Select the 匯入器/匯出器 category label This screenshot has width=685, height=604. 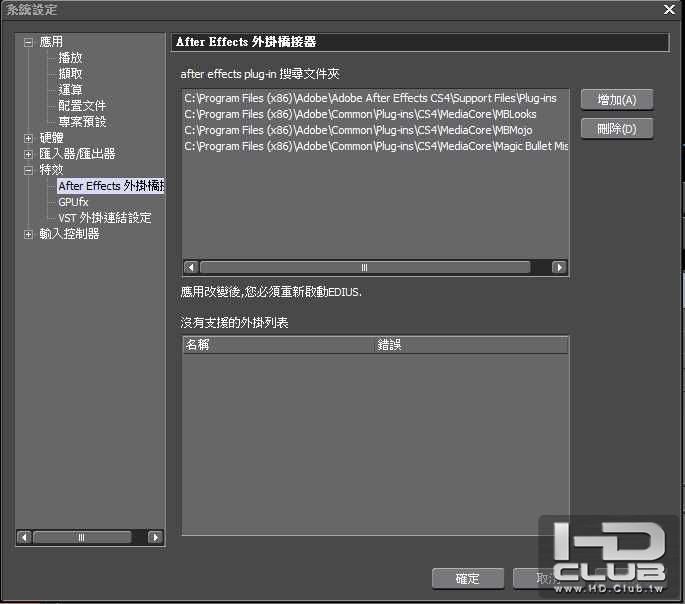[77, 154]
